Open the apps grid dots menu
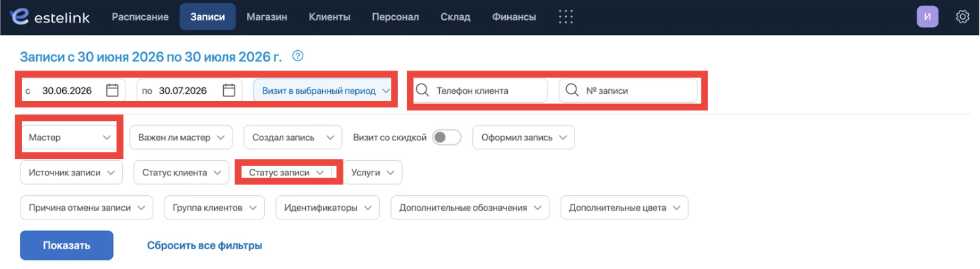This screenshot has height=269, width=980. (565, 17)
